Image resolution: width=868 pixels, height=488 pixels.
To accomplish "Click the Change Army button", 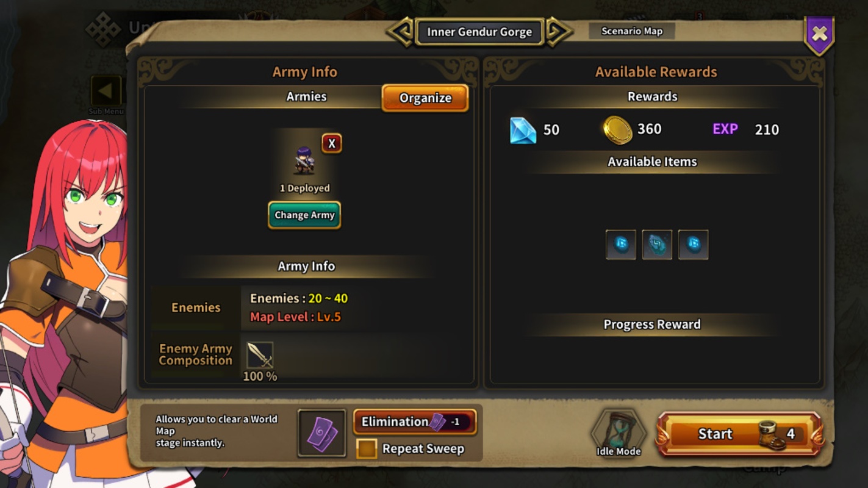I will coord(304,215).
